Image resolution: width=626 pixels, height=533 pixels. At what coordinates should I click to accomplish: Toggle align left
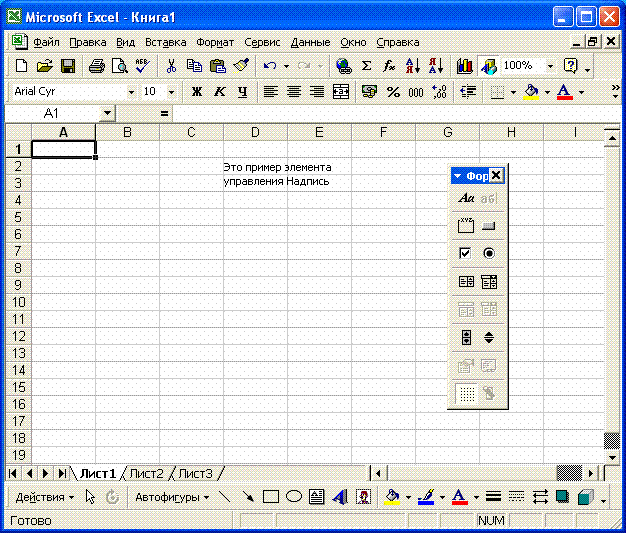tap(271, 92)
